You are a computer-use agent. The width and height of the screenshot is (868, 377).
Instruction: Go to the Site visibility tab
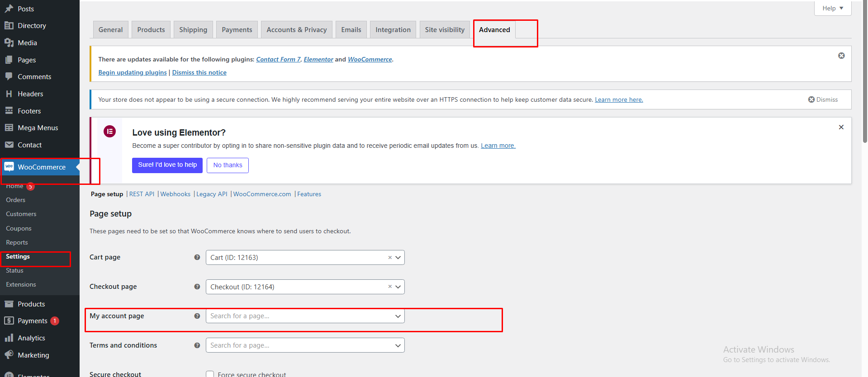[445, 30]
